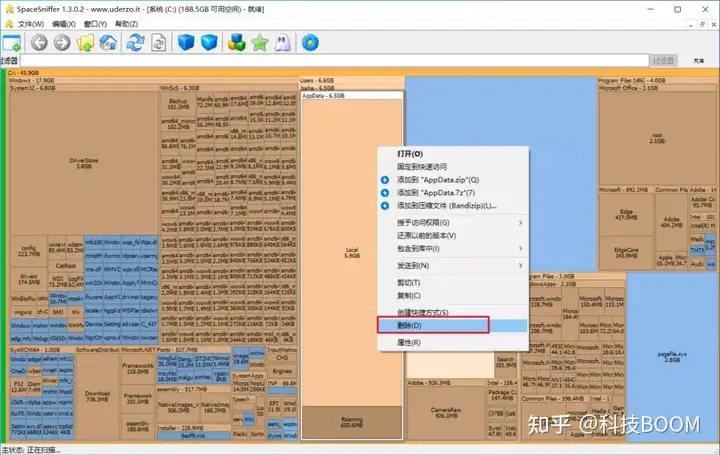The height and width of the screenshot is (455, 720).
Task: Click the first blue cube detail icon
Action: [186, 43]
